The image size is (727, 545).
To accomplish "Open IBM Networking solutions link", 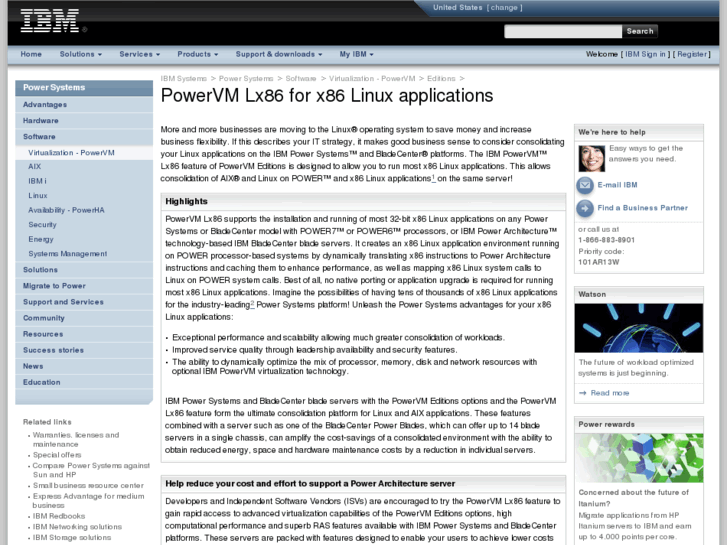I will tap(77, 527).
